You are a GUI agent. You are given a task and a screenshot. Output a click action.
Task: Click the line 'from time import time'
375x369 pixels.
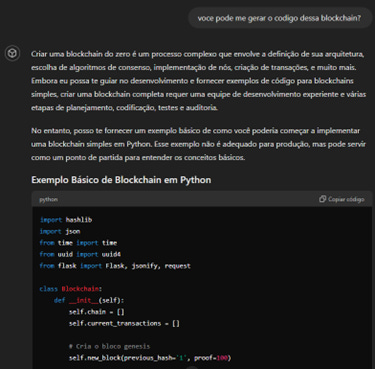78,243
